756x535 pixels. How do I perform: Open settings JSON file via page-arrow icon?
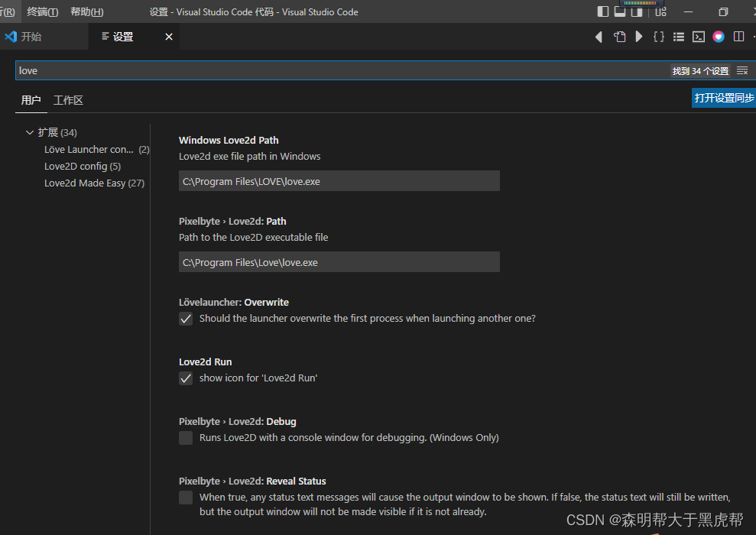click(x=619, y=37)
